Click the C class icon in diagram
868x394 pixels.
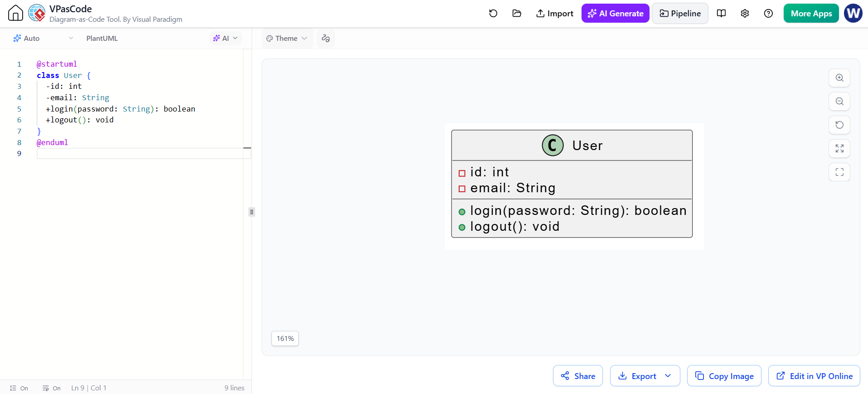[553, 145]
